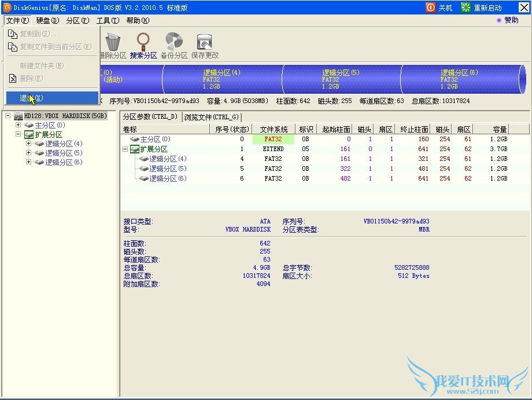Click the red 关机 shutdown icon
The height and width of the screenshot is (400, 532).
(x=431, y=8)
